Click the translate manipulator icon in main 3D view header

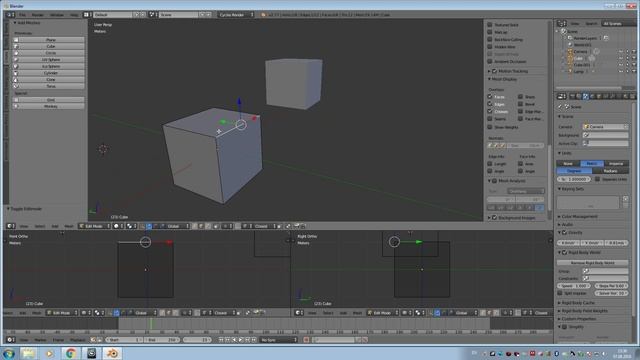(x=149, y=226)
